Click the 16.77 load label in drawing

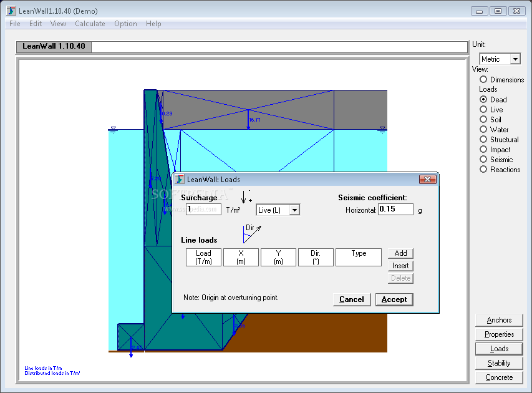click(x=255, y=120)
